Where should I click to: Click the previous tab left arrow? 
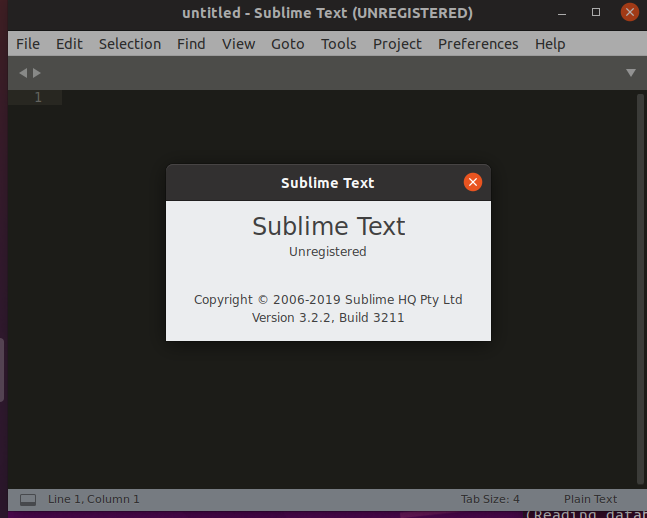pos(23,72)
